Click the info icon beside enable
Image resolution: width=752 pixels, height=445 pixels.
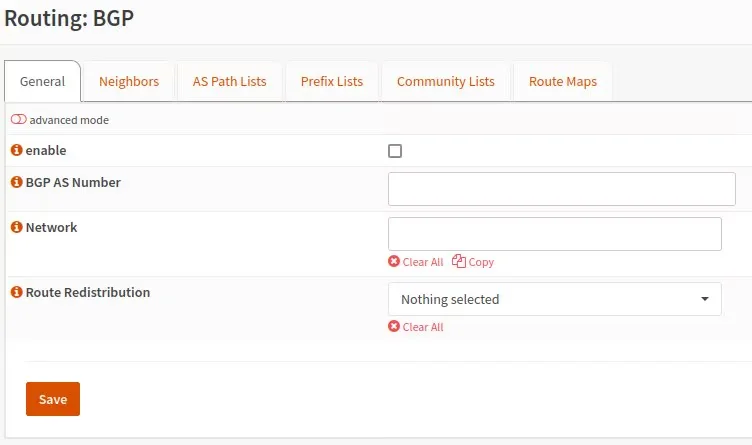tap(16, 150)
